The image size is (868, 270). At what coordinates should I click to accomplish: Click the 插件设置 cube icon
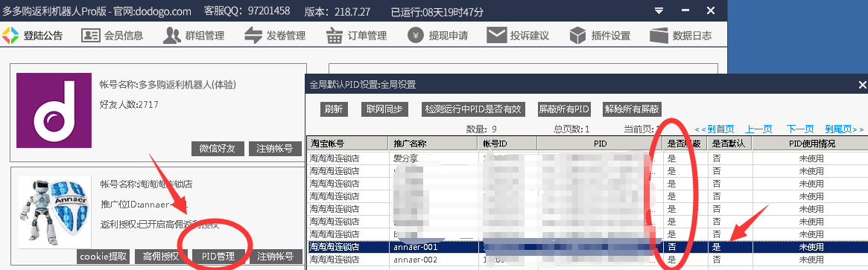(578, 36)
